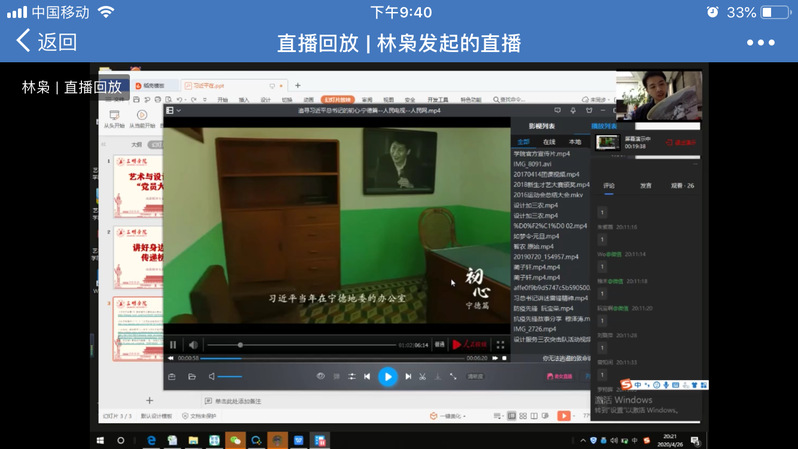Screen dimensions: 798x449
Task: Play IMG_8091.avi from the list
Action: pos(532,164)
